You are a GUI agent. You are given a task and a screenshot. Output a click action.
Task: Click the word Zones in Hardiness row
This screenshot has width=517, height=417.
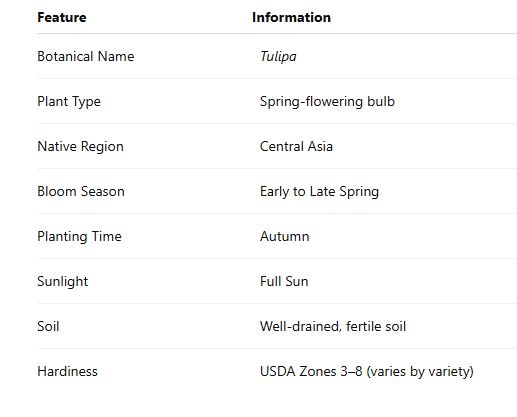click(318, 371)
